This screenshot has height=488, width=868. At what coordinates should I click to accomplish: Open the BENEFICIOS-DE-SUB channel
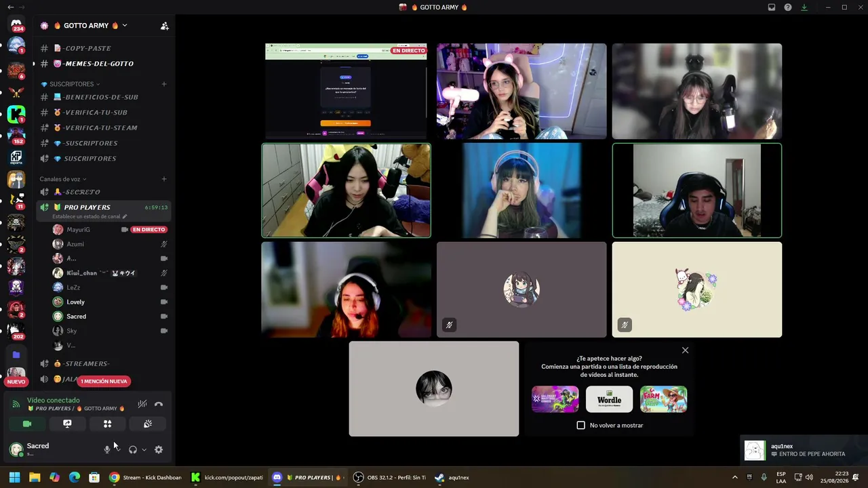[103, 97]
